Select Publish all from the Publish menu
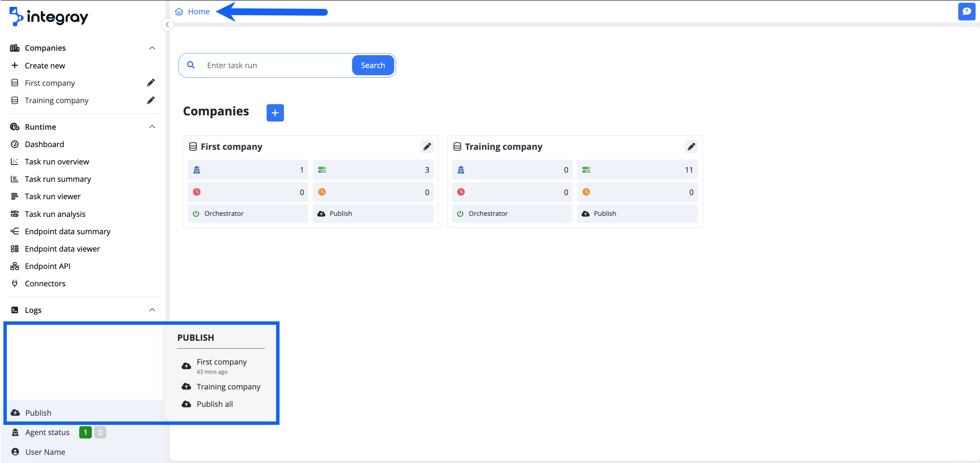The image size is (980, 463). (x=214, y=404)
